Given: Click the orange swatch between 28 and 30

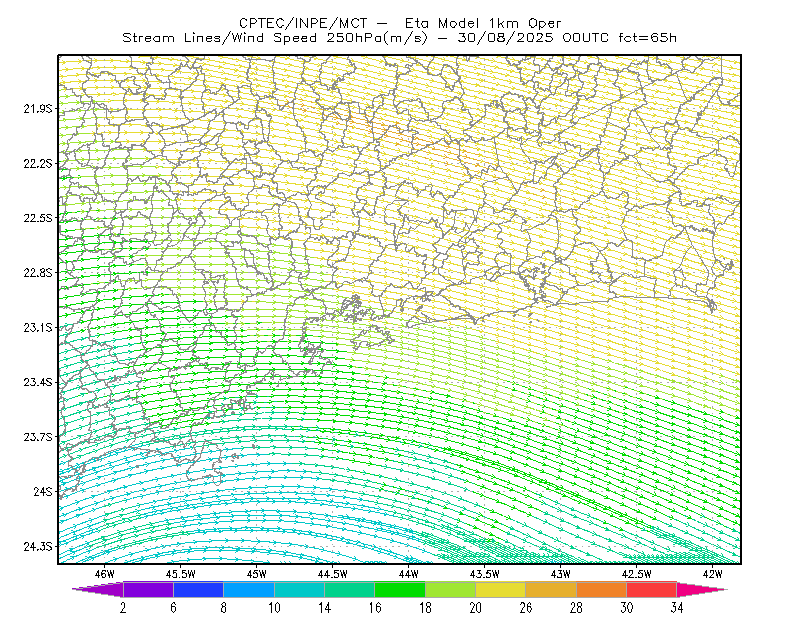Looking at the screenshot, I should tap(602, 589).
